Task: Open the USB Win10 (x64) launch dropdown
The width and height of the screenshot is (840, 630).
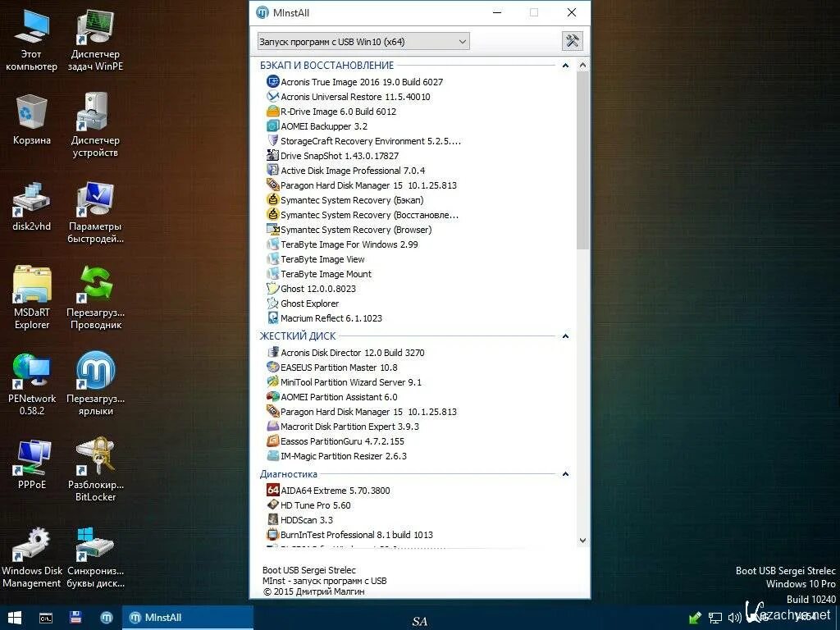Action: [363, 41]
